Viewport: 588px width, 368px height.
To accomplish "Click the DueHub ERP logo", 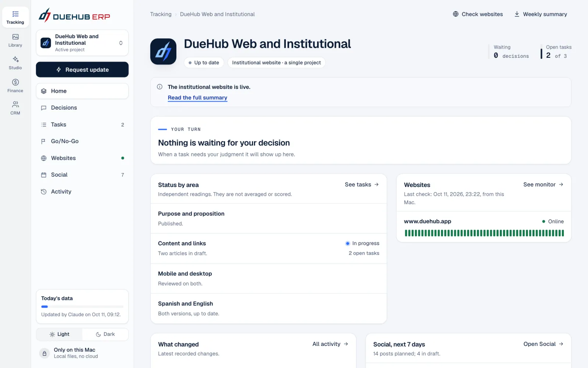I will [x=74, y=15].
